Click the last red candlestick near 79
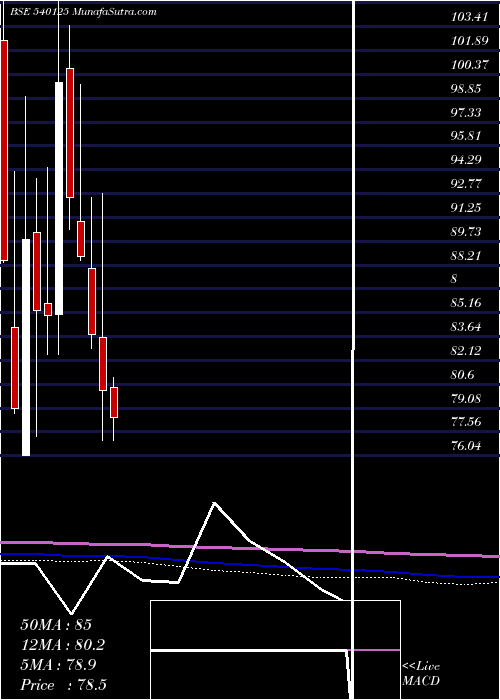500x700 pixels. coord(114,402)
